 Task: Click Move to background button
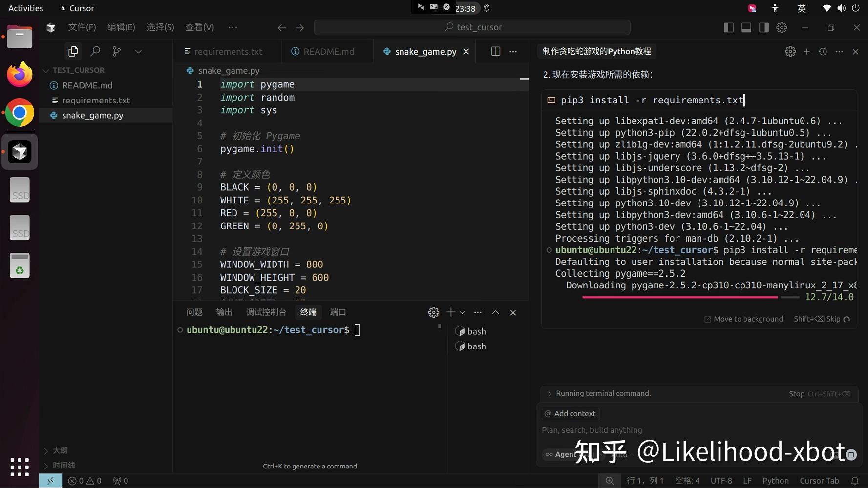pos(743,319)
